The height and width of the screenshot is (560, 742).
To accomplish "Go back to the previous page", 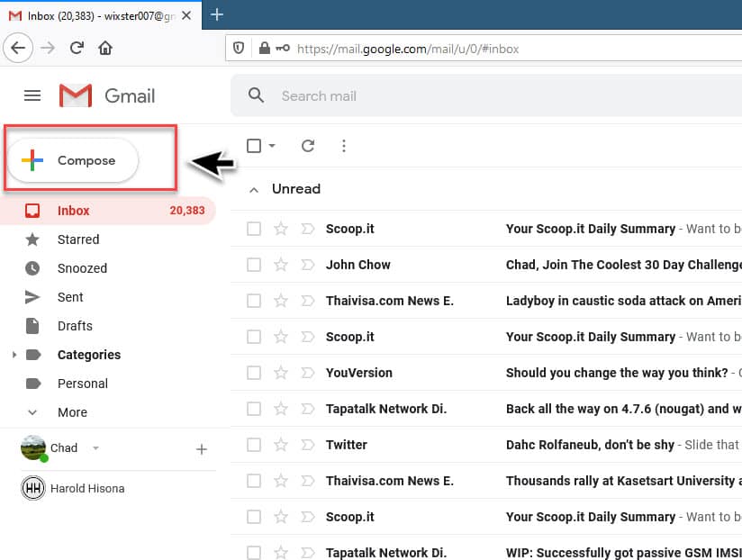I will [18, 48].
